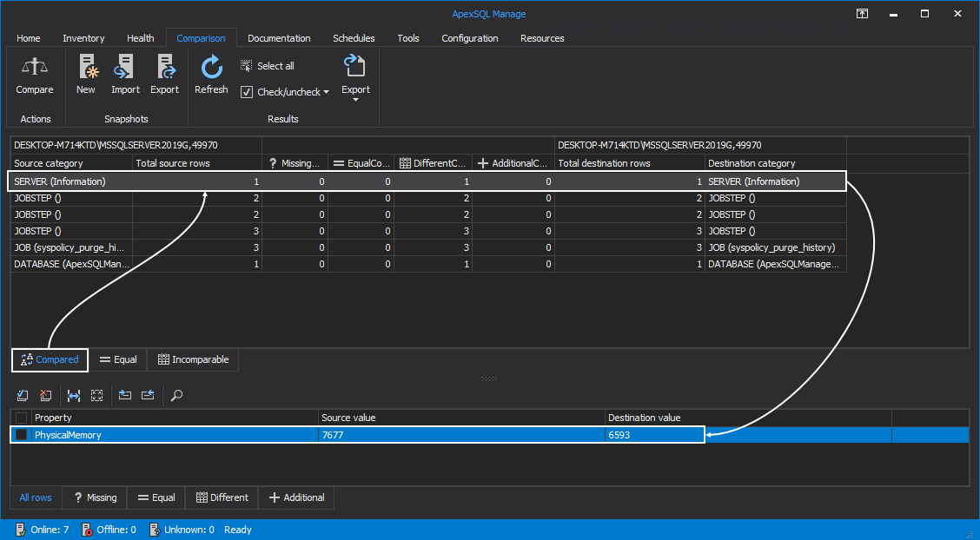Show the Compared results tab

pos(50,359)
